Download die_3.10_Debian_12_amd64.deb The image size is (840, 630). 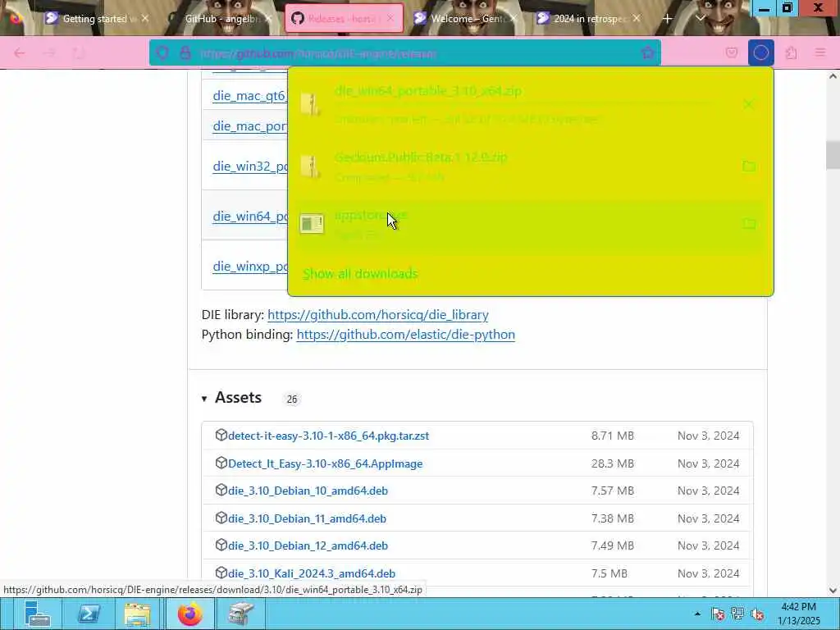[308, 546]
